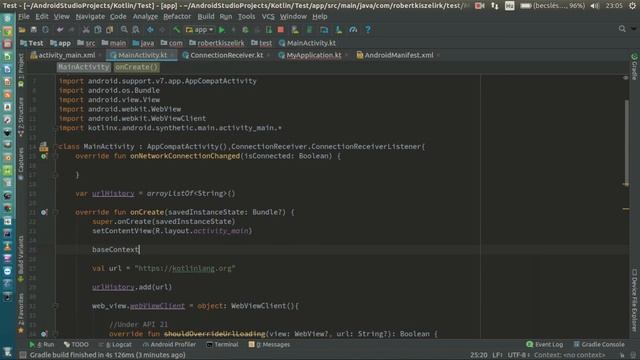Screen dimensions: 640x360
Task: Click the Help question mark icon
Action: [x=368, y=29]
